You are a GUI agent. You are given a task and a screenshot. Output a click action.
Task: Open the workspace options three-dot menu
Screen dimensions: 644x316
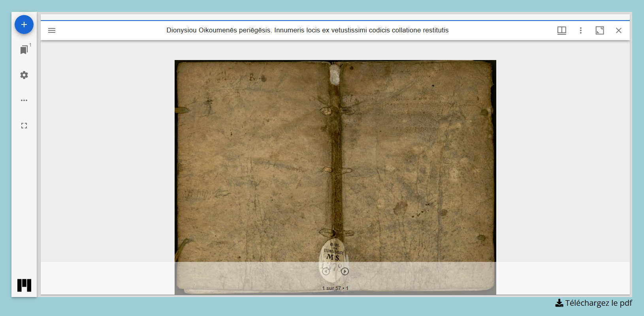[24, 100]
